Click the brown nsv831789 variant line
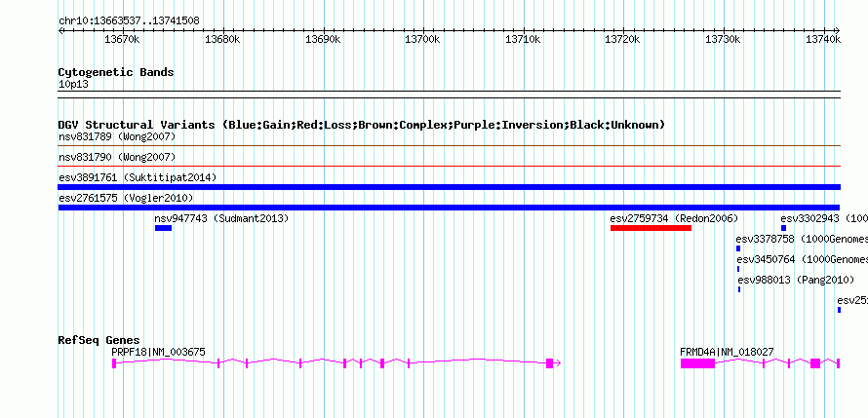868x418 pixels. (449, 145)
